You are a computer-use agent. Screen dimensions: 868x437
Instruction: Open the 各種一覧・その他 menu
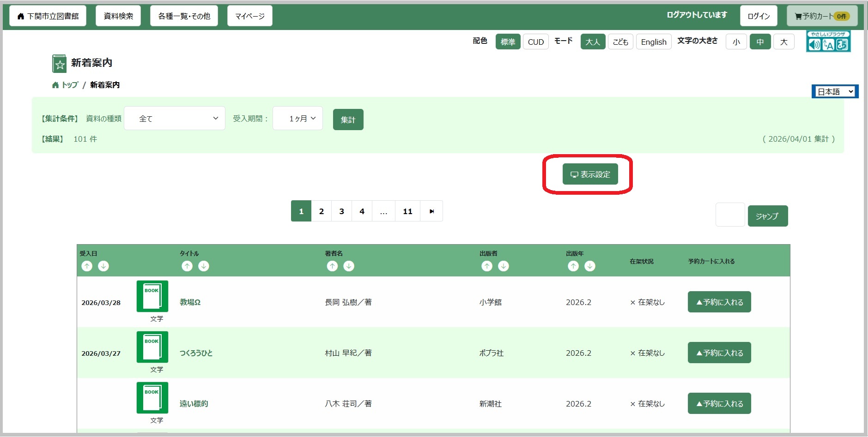tap(183, 15)
